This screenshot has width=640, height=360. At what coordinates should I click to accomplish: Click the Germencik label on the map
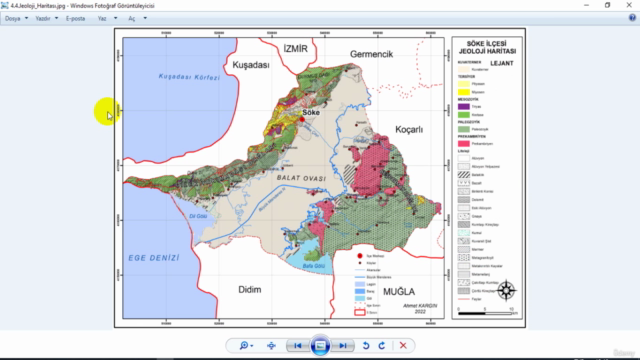pos(371,54)
